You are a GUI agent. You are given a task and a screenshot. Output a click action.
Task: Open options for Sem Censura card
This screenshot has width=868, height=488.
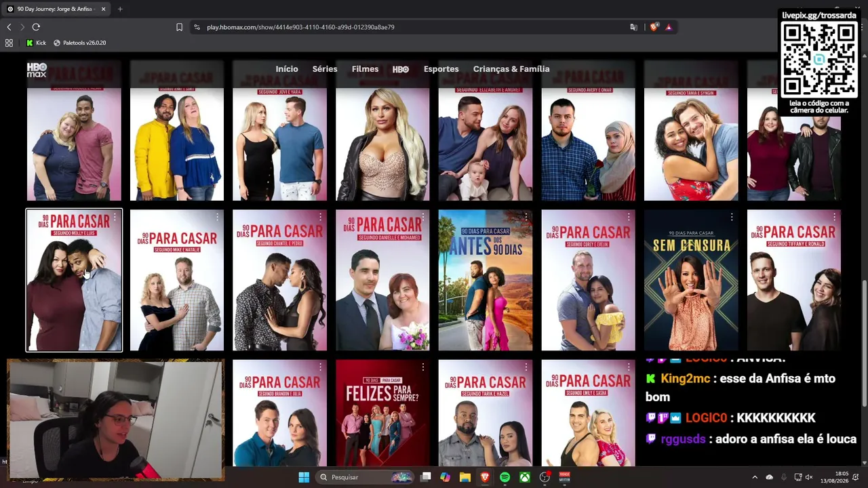click(x=732, y=218)
